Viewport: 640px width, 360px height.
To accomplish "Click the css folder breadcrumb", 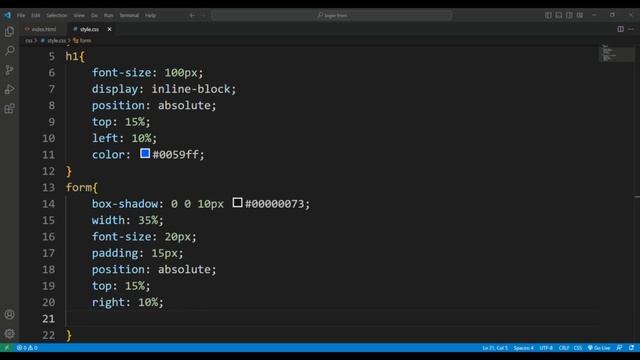I will (29, 40).
